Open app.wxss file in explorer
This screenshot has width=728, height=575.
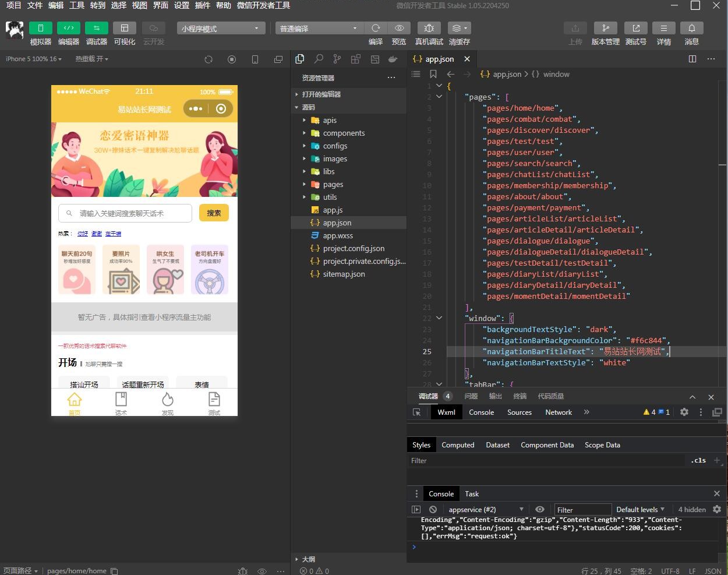[x=338, y=235]
